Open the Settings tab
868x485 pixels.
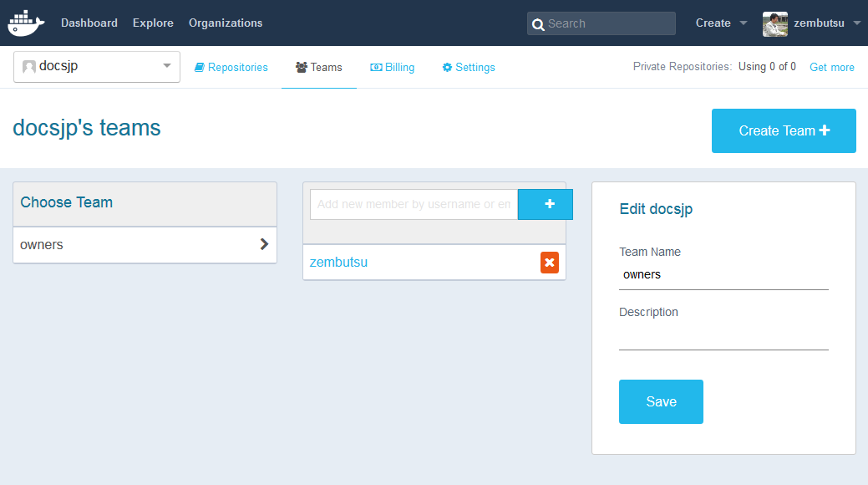pyautogui.click(x=469, y=67)
